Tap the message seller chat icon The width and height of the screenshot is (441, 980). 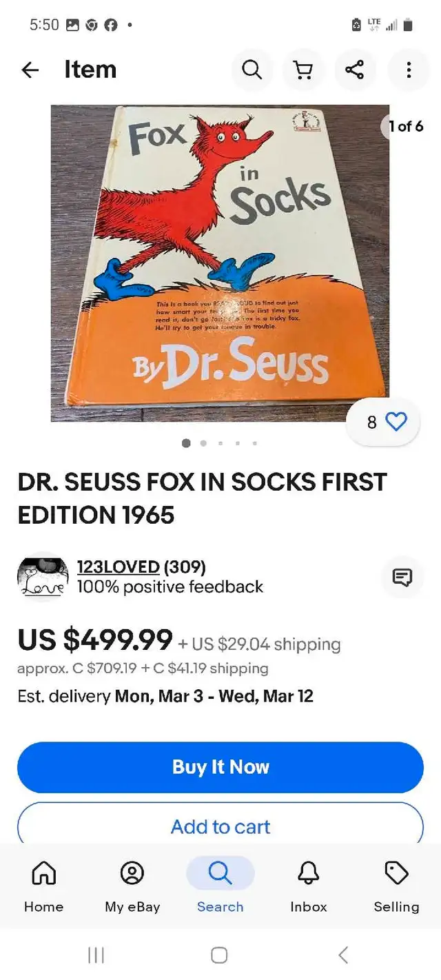402,577
